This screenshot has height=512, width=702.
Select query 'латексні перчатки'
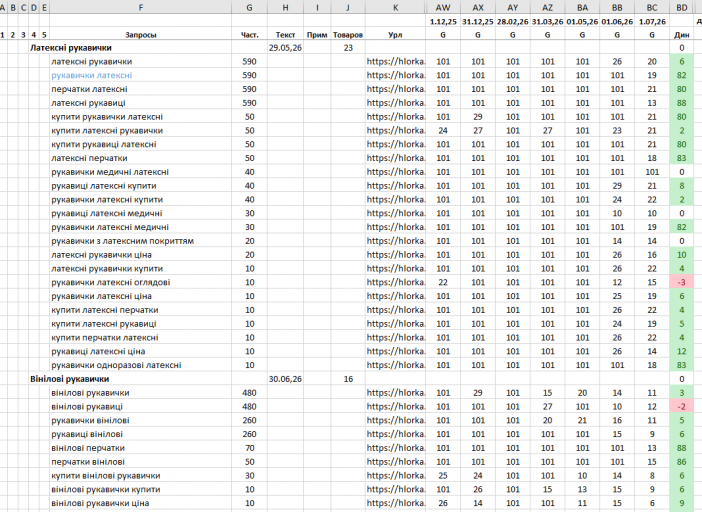[89, 158]
